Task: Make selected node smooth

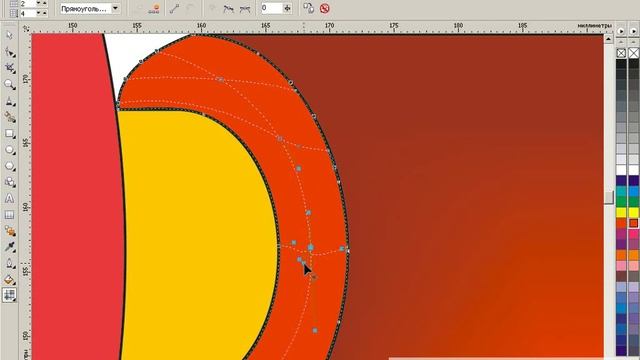Action: (229, 9)
